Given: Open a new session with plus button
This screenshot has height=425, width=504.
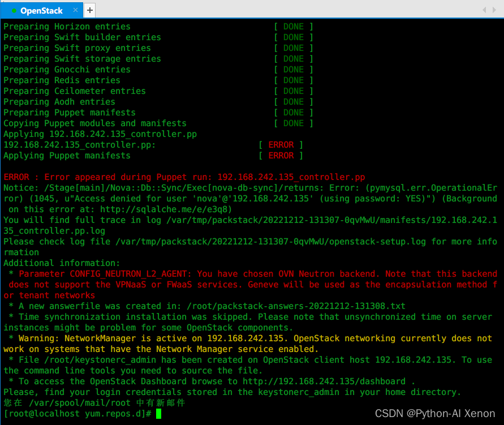Looking at the screenshot, I should (90, 10).
